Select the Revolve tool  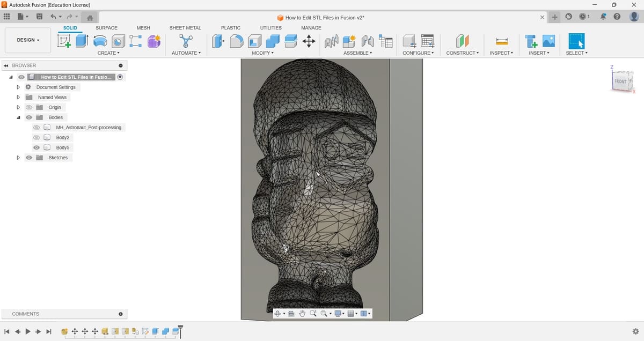pos(100,41)
